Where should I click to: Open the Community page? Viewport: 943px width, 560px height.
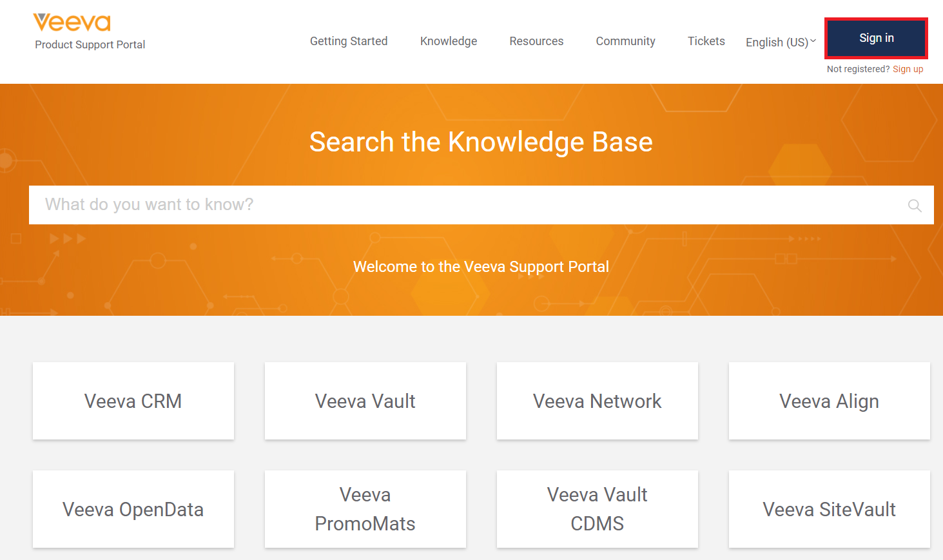(625, 41)
